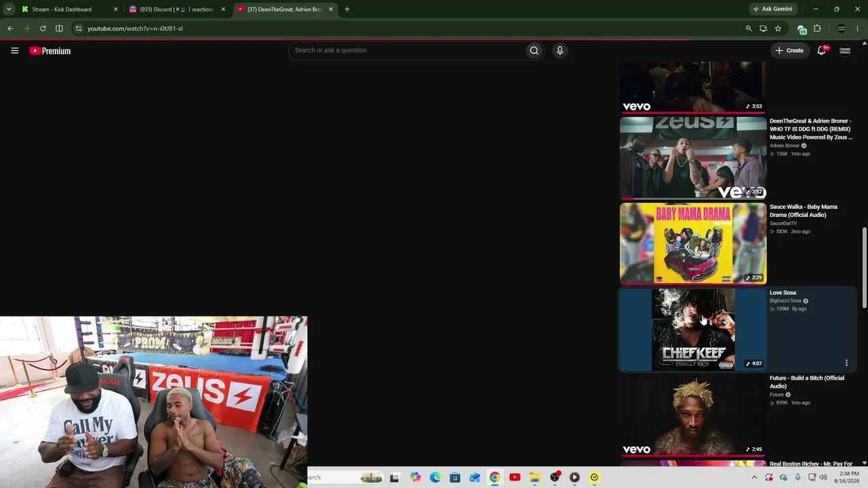Open the page zoom magnifier icon
The width and height of the screenshot is (868, 488).
(749, 28)
